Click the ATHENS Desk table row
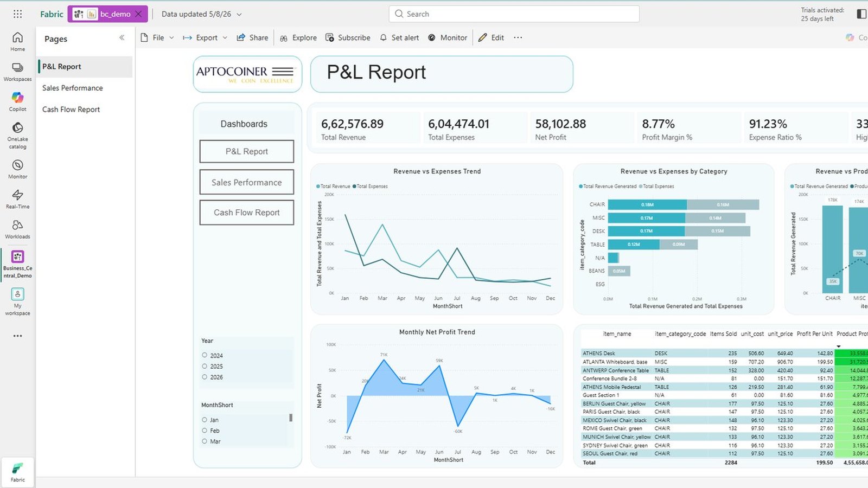The image size is (868, 488). tap(724, 353)
